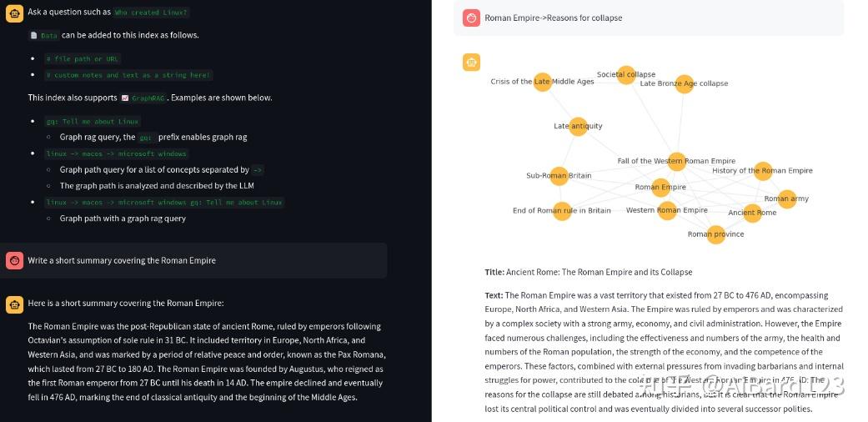Select the Roman province node
The width and height of the screenshot is (868, 422).
click(715, 234)
